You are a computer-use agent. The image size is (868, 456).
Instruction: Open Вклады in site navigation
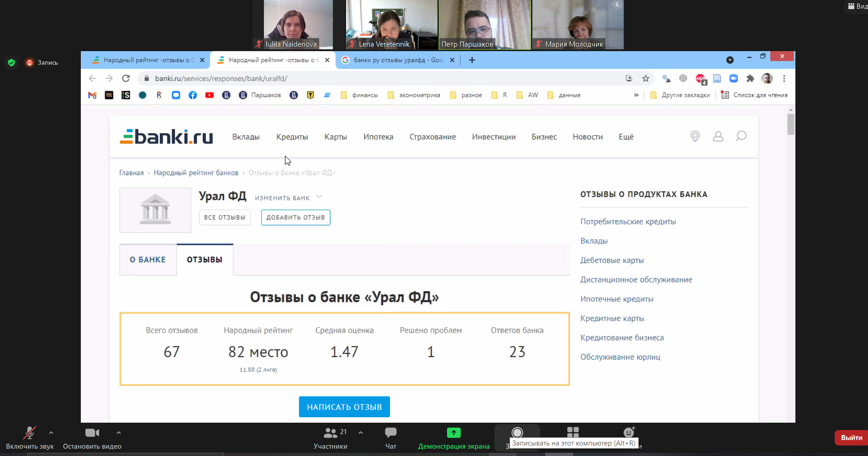point(246,137)
